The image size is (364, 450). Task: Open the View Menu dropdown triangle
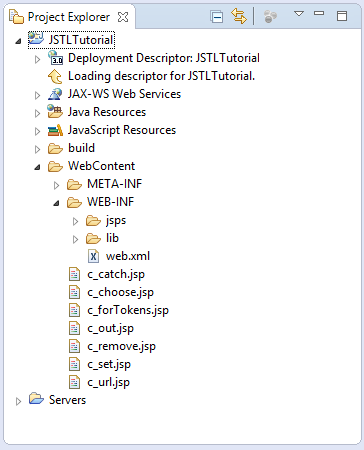pos(299,14)
